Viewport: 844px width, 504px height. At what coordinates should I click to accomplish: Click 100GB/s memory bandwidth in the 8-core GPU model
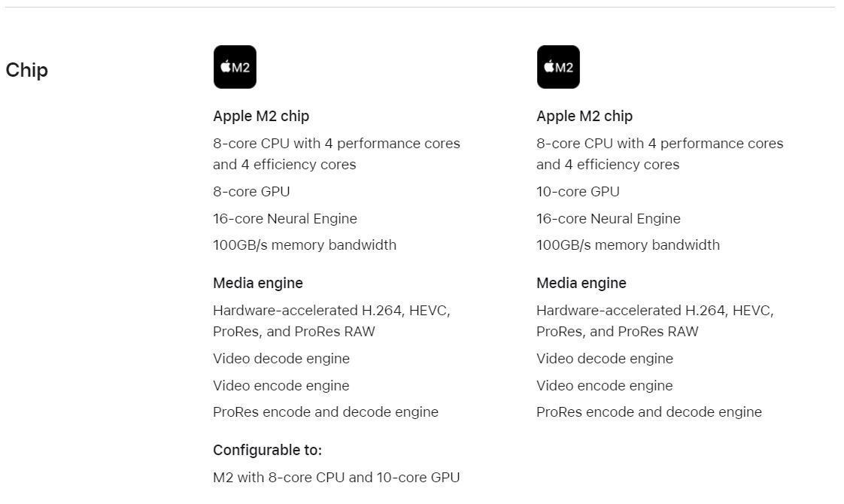(x=305, y=245)
